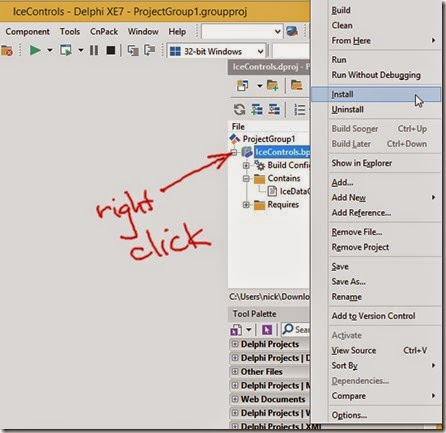Image resolution: width=446 pixels, height=433 pixels.
Task: Click the Run Without Debugging toolbar icon
Action: pos(66,51)
